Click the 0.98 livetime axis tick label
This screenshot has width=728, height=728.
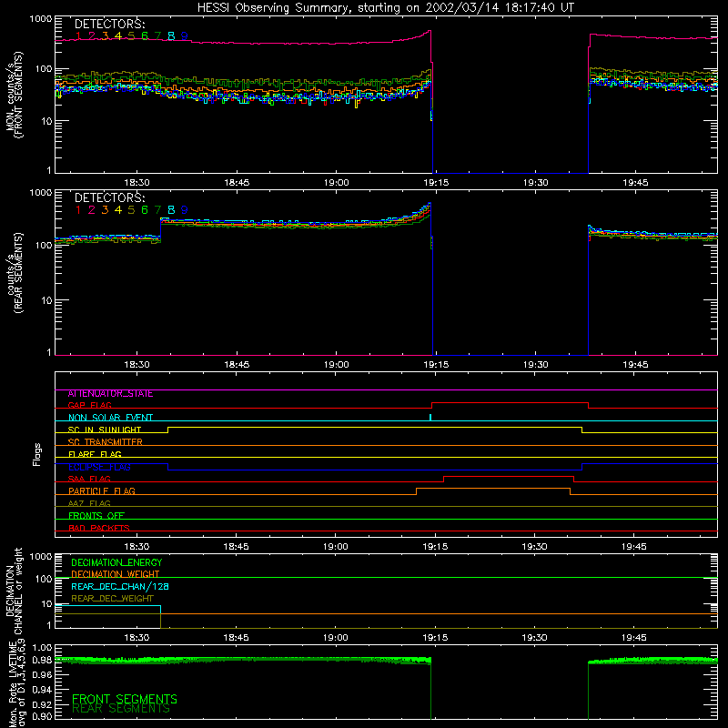[42, 661]
